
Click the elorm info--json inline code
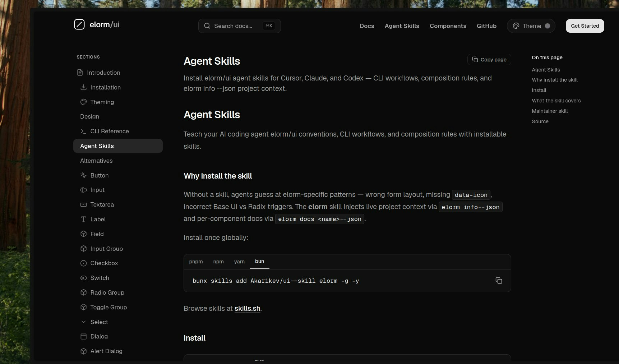click(470, 207)
